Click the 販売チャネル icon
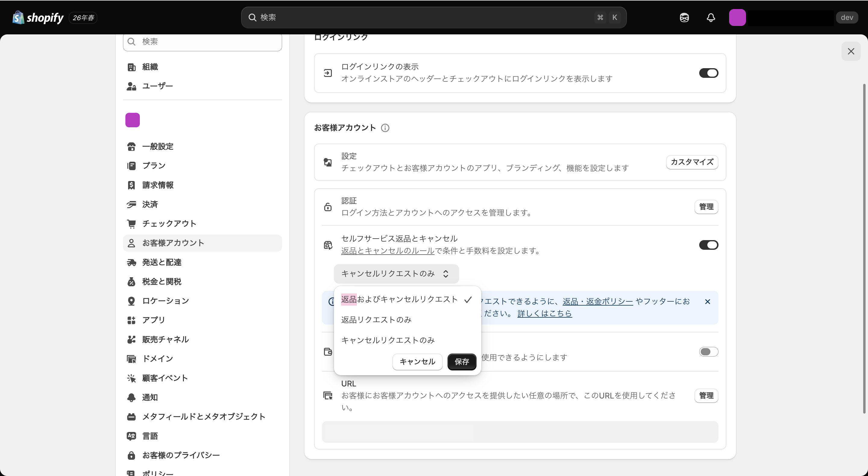Viewport: 868px width, 476px height. (131, 340)
